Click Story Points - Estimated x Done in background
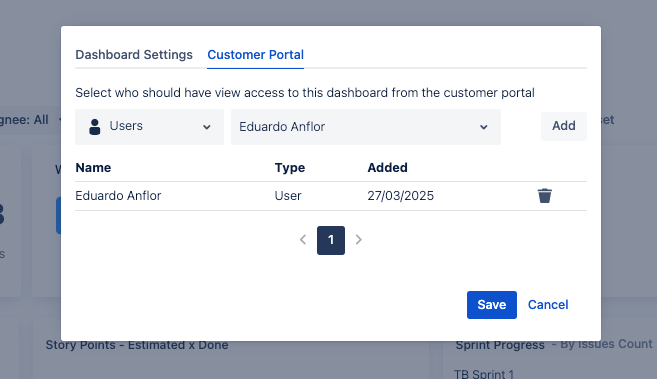657x379 pixels. pyautogui.click(x=137, y=345)
